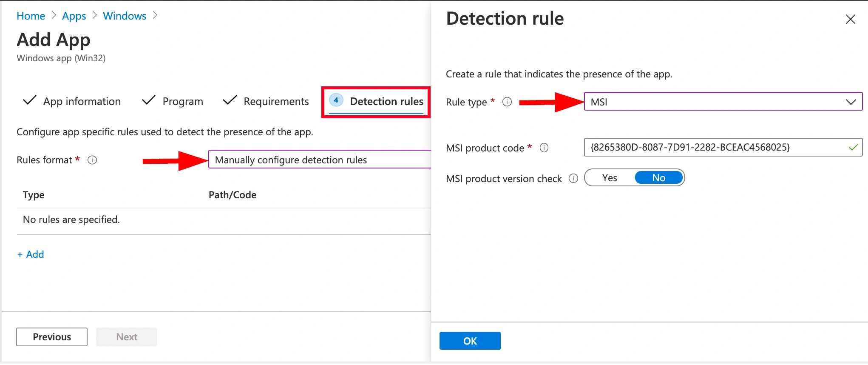Open the Rules format dropdown
Image resolution: width=868 pixels, height=365 pixels.
(x=319, y=160)
